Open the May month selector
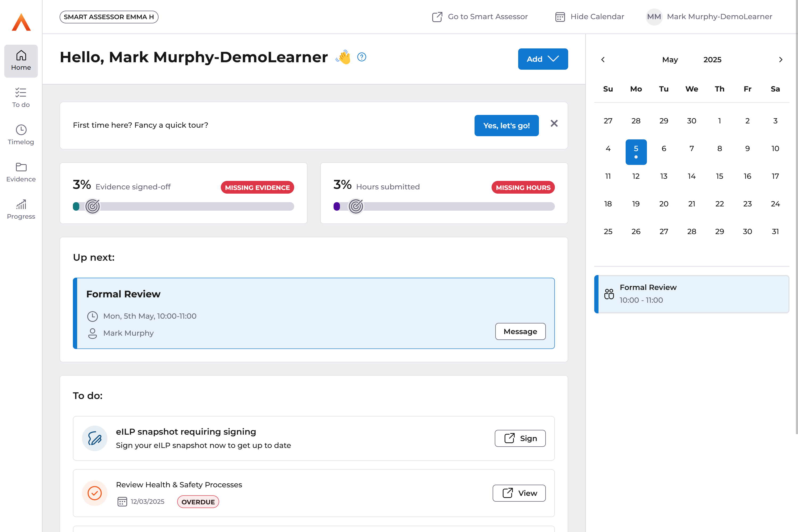 pos(670,60)
